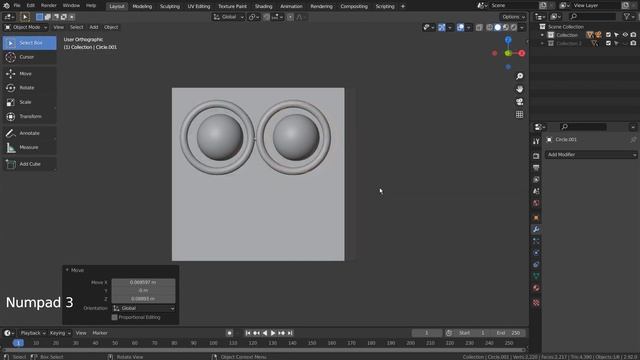Switch orthographic/perspective grid icon
Image resolution: width=640 pixels, height=360 pixels.
(519, 114)
